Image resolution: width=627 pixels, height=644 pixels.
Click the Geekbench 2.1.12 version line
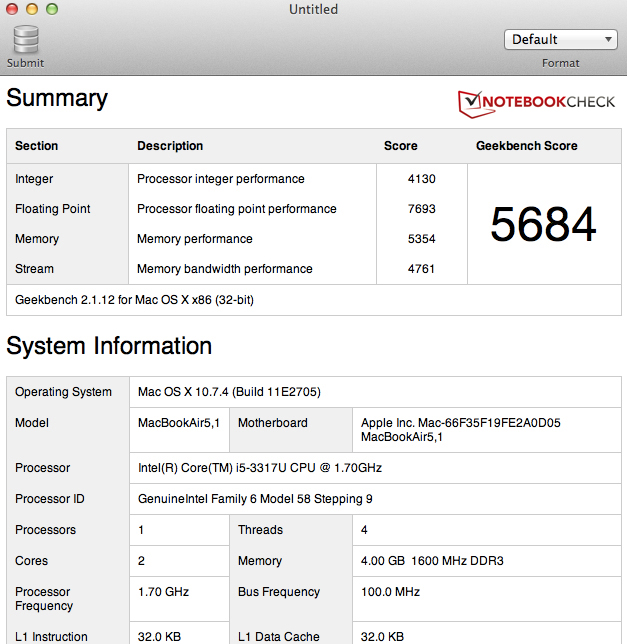click(x=134, y=300)
